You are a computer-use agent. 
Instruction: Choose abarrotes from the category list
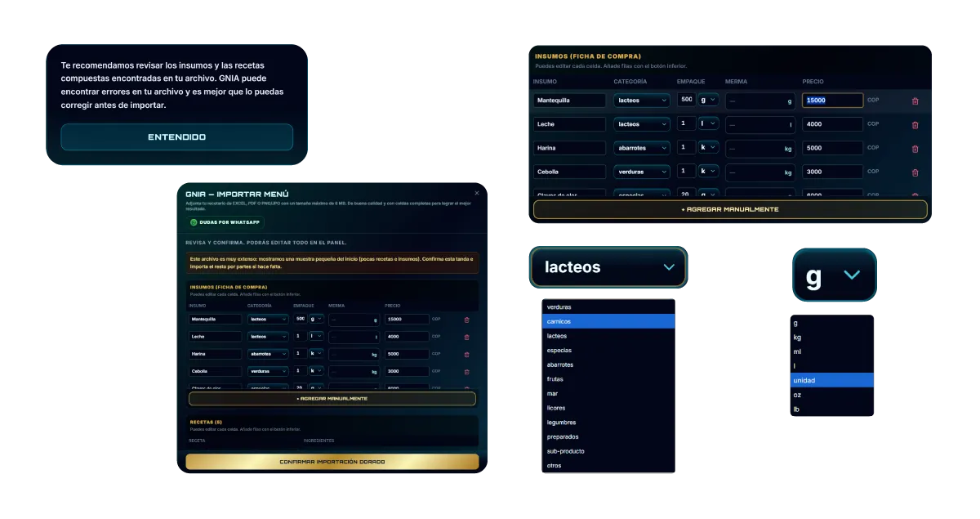click(x=608, y=365)
